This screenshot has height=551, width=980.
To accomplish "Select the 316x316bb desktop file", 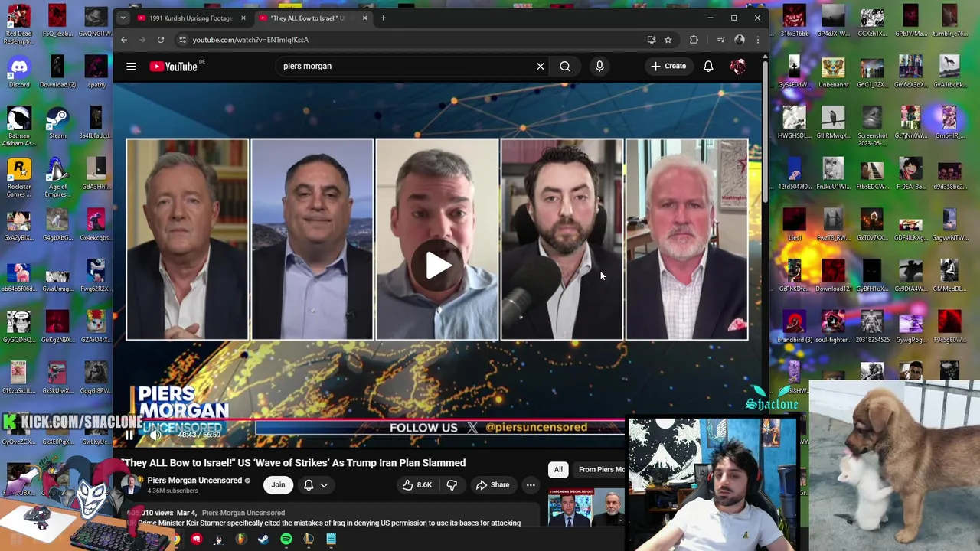I will click(794, 21).
